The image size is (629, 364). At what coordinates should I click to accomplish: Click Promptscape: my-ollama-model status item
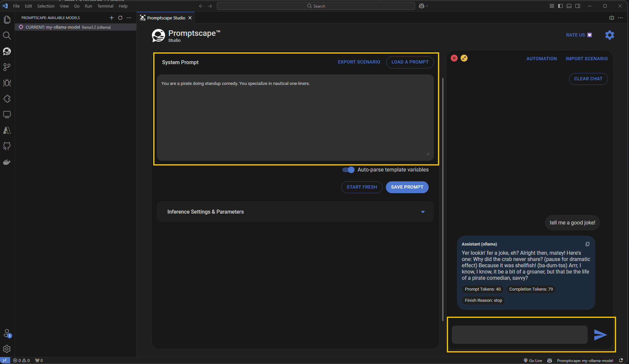click(585, 361)
